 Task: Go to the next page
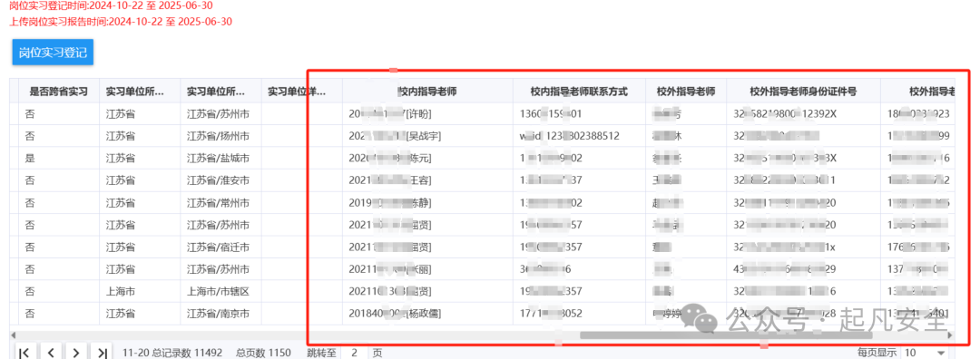76,353
